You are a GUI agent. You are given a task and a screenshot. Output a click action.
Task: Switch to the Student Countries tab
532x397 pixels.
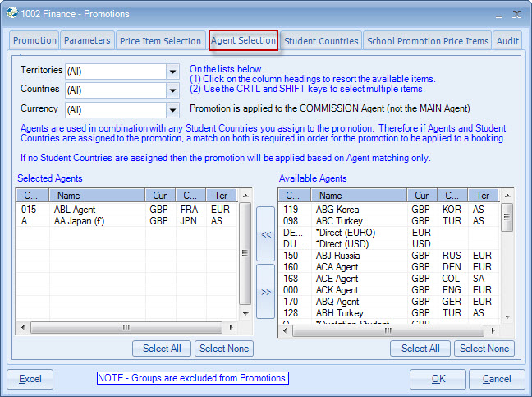coord(321,40)
